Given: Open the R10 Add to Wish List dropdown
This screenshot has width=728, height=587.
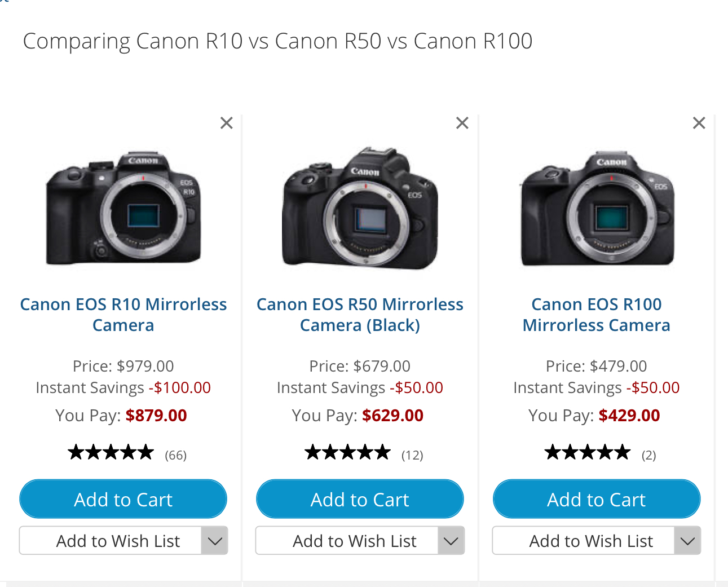Looking at the screenshot, I should (x=214, y=540).
